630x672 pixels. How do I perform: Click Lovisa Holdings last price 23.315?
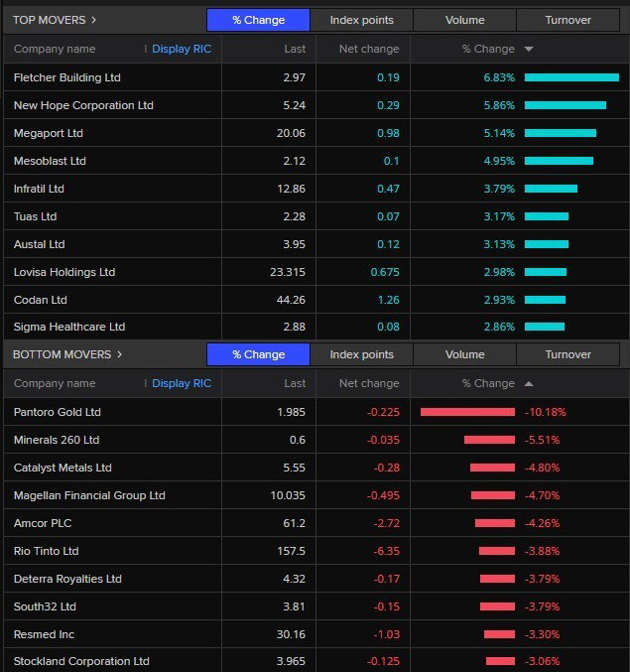point(288,272)
